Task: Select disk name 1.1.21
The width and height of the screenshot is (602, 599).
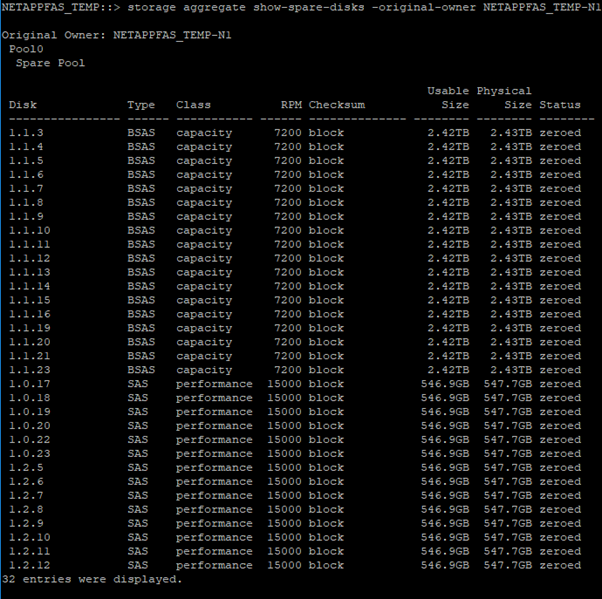Action: pyautogui.click(x=30, y=356)
